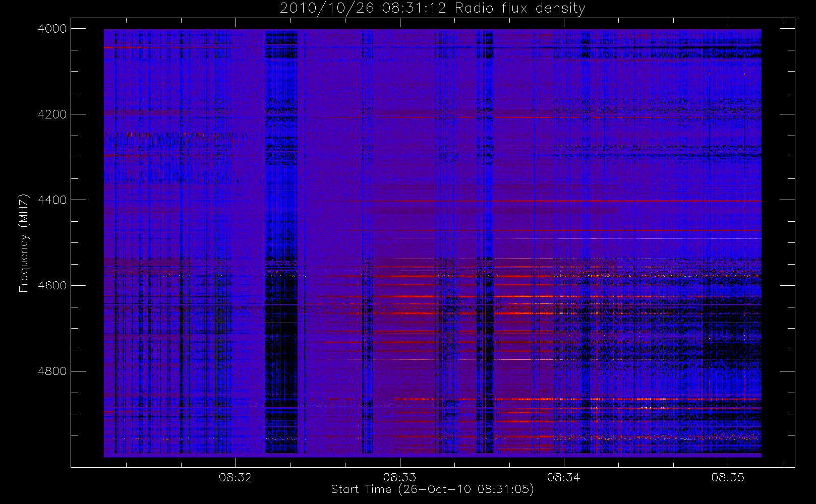Click the 08:35 time axis label
The height and width of the screenshot is (504, 816).
[728, 477]
